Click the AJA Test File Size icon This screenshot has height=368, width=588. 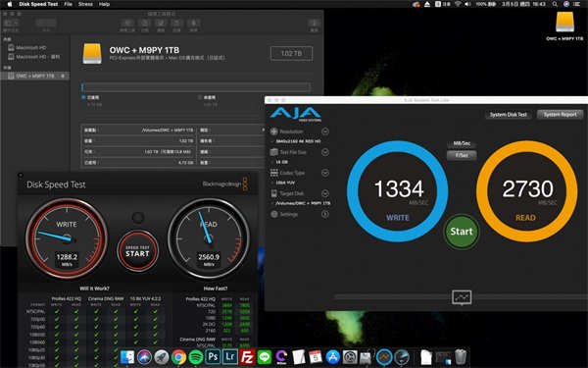point(274,152)
